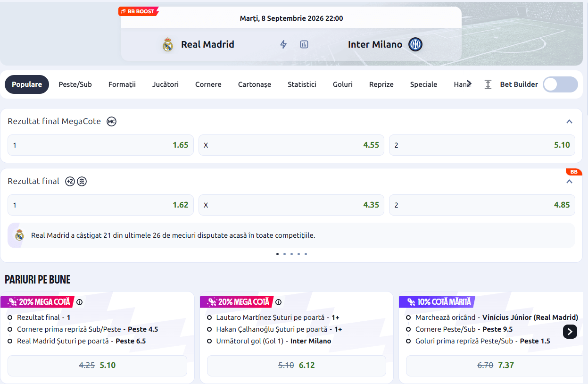Open the lightning bolt live info icon
This screenshot has width=588, height=384.
[283, 44]
